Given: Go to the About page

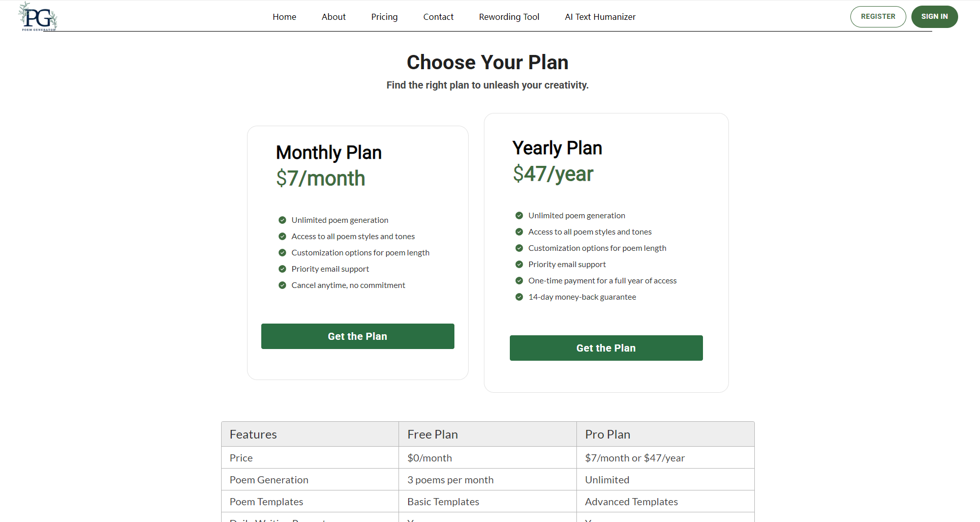Looking at the screenshot, I should pos(333,17).
